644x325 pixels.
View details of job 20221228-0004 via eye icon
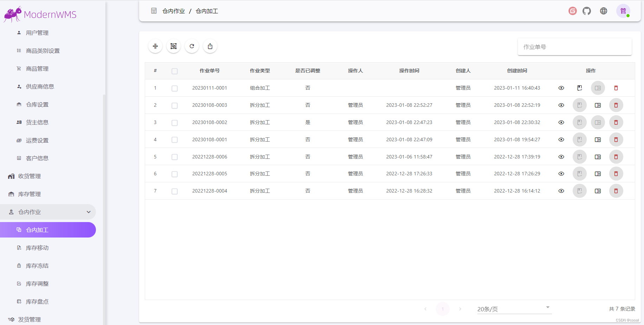tap(561, 191)
